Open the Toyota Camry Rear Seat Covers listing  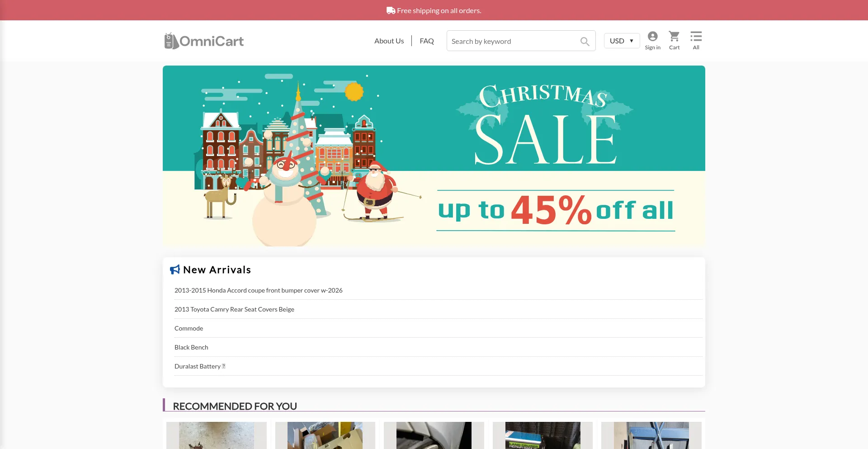click(234, 309)
